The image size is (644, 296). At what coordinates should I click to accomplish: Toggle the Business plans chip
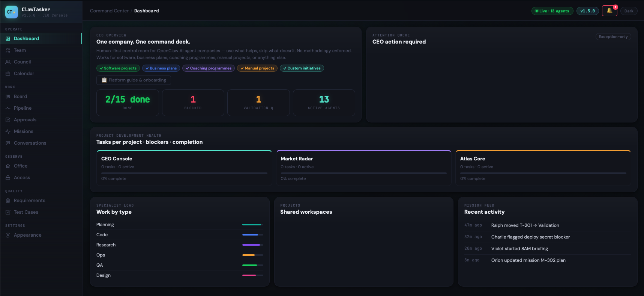click(161, 68)
